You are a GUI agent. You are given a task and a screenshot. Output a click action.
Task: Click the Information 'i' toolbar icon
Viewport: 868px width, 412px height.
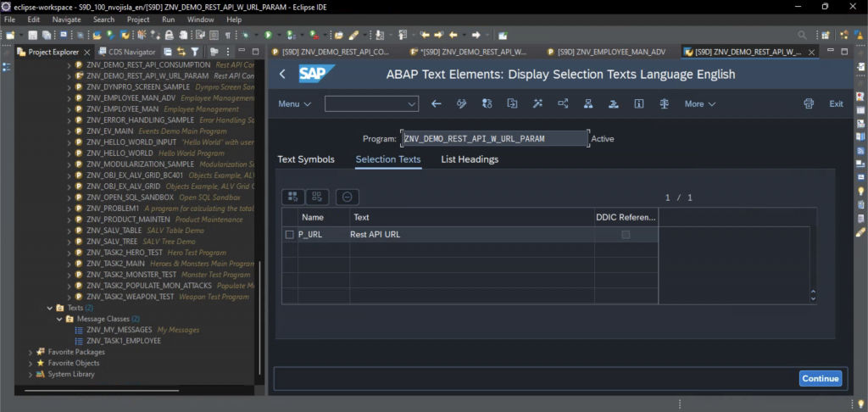pos(639,103)
